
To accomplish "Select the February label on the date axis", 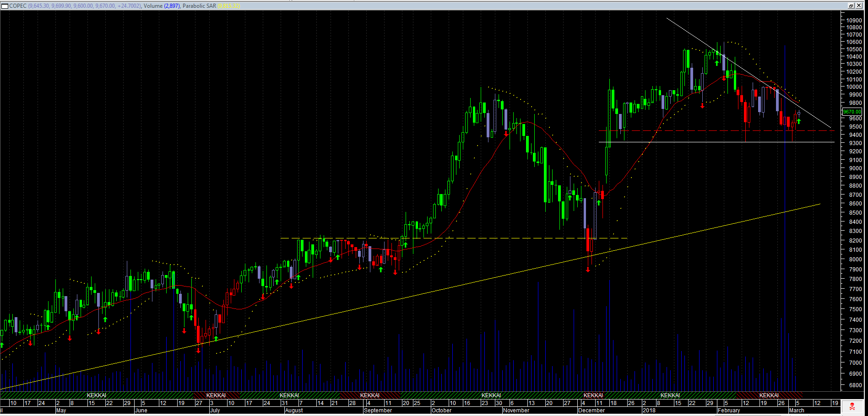I will click(729, 411).
